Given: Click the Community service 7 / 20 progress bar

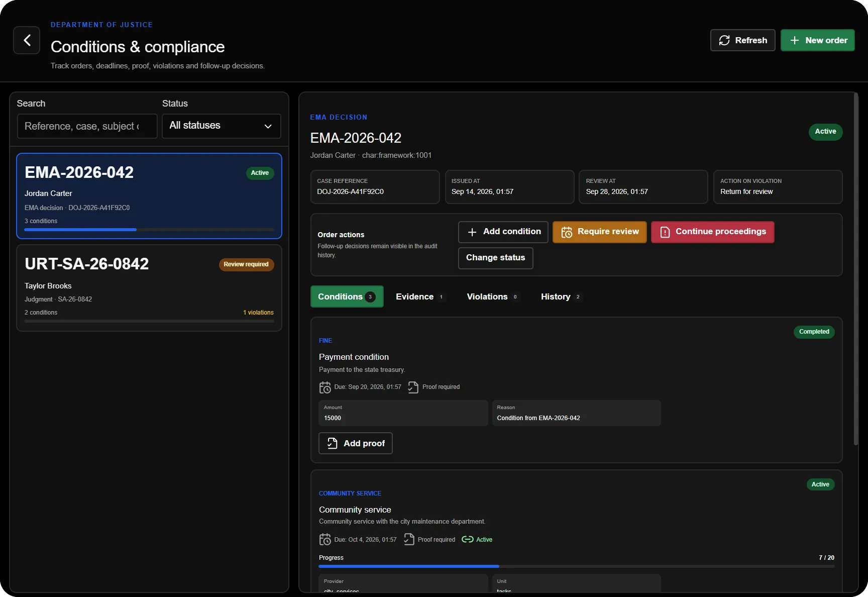Looking at the screenshot, I should click(577, 566).
